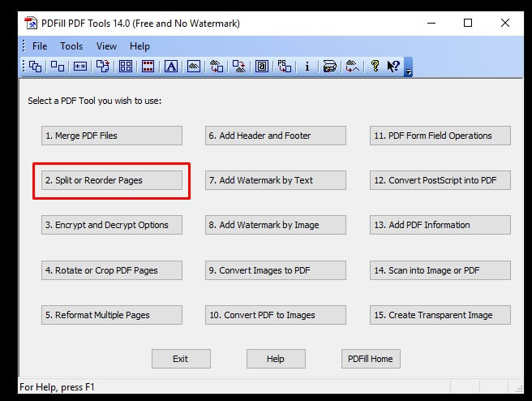
Task: Select 9. Convert Images to PDF
Action: pos(276,270)
